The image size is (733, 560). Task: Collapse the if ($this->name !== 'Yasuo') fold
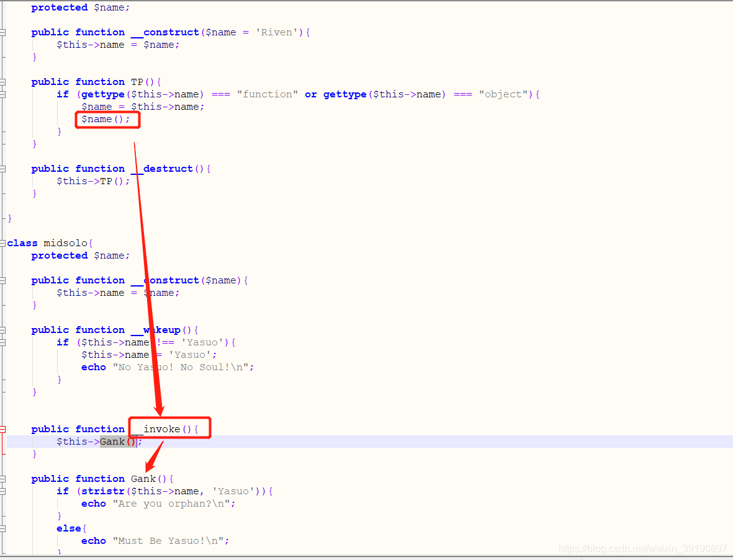[x=2, y=342]
